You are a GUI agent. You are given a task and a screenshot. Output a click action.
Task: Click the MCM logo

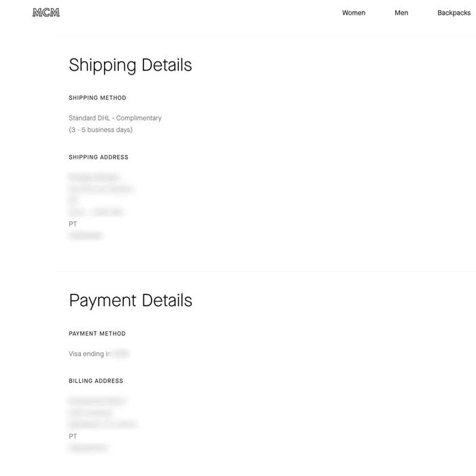point(46,12)
